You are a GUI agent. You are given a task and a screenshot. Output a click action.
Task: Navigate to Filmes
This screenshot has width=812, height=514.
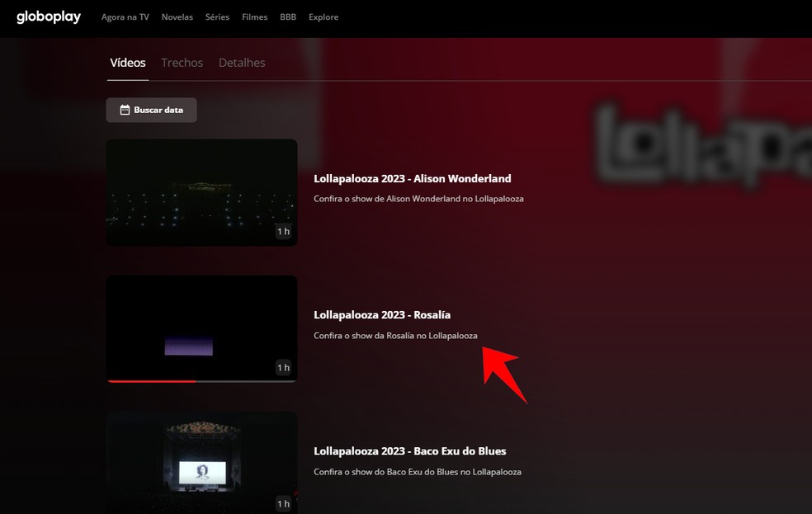(x=255, y=17)
